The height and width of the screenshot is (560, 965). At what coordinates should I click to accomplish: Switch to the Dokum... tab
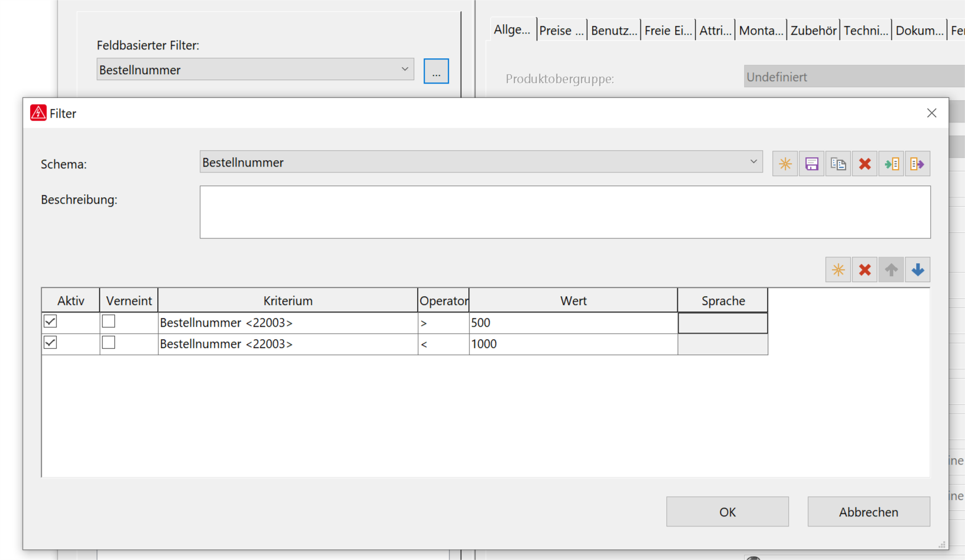tap(920, 31)
